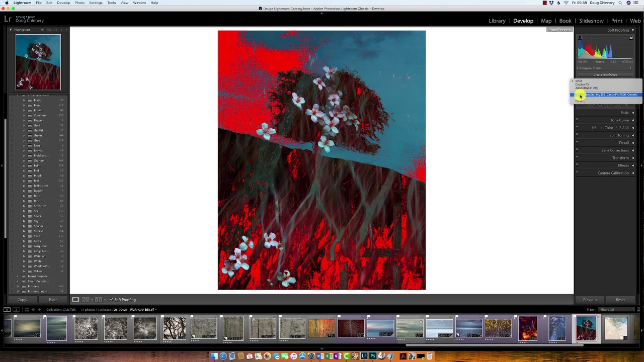Choose AdobeRGB (1998) profile option
The image size is (644, 362).
(x=606, y=88)
